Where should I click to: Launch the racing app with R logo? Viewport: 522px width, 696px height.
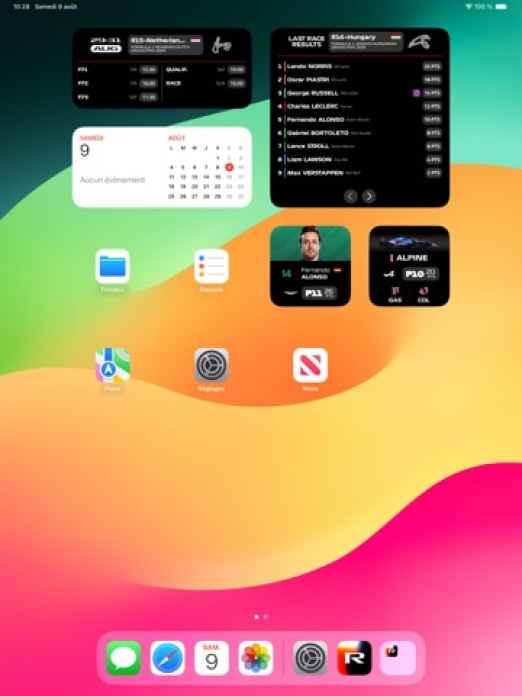[355, 658]
